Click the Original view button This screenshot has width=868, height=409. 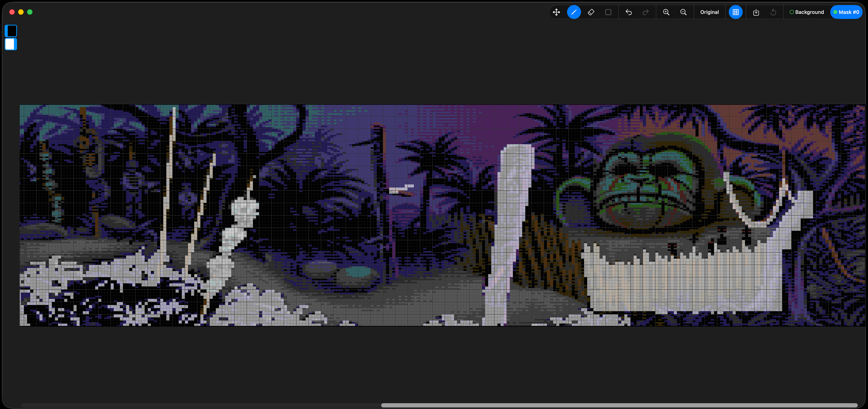pos(709,12)
